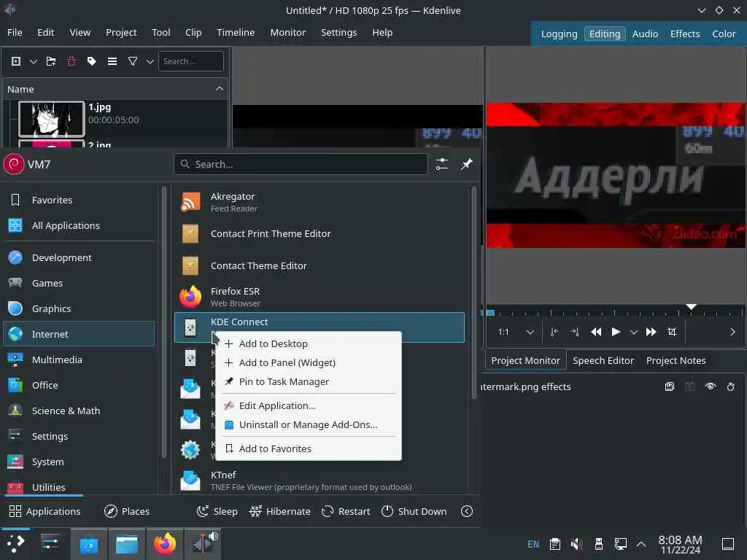
Task: Switch to the Audio workspace
Action: tap(645, 34)
